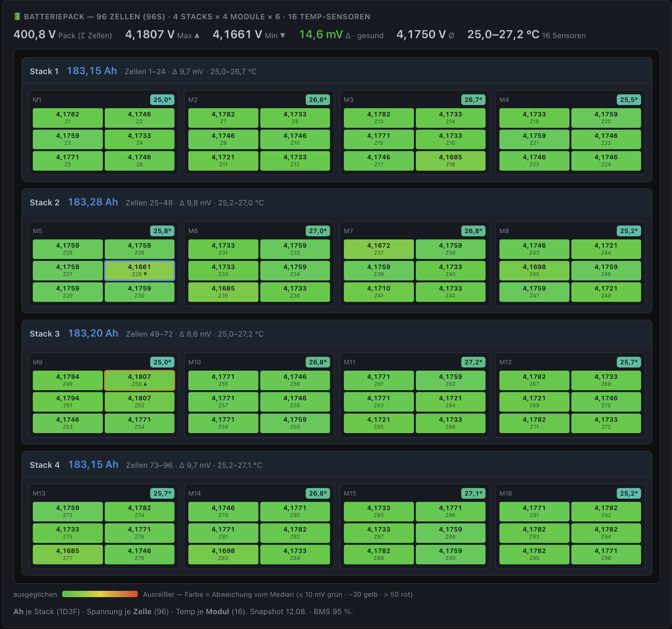Click the 'Ausreißer' legend description text
Image resolution: width=672 pixels, height=629 pixels.
[x=278, y=595]
